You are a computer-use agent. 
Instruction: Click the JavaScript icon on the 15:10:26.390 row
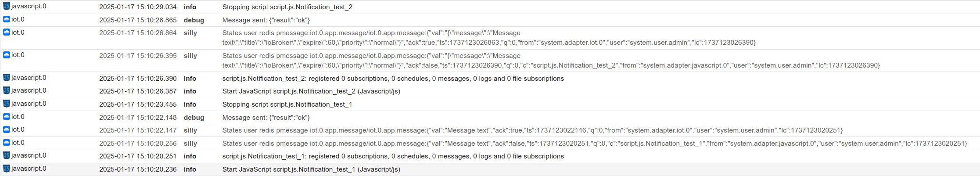[x=7, y=78]
